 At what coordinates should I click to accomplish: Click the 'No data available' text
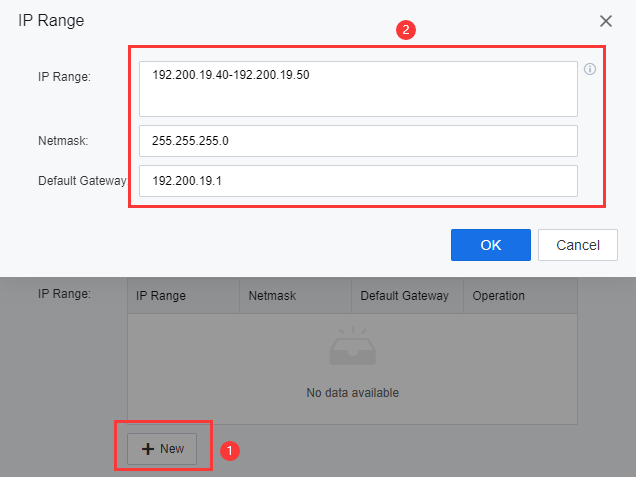(x=352, y=393)
